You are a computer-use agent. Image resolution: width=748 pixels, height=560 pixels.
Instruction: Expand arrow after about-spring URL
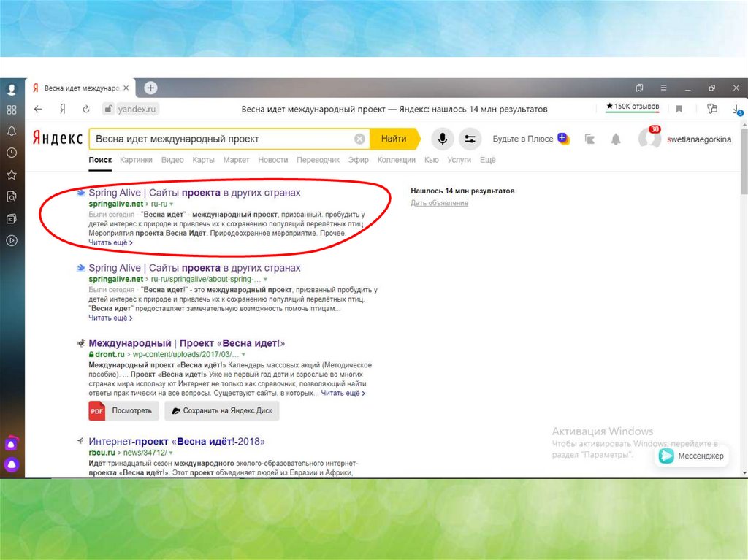tap(266, 280)
